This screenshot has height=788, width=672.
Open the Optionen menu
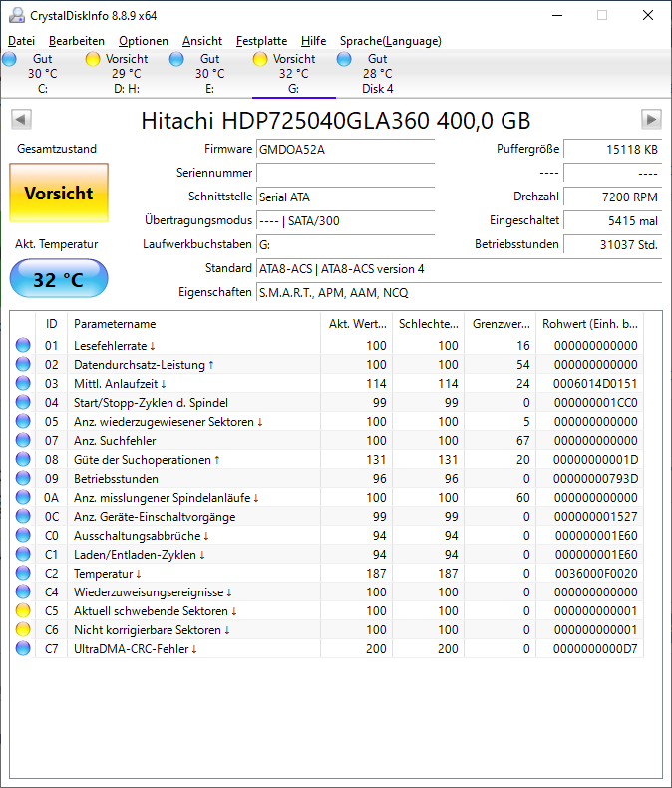144,41
